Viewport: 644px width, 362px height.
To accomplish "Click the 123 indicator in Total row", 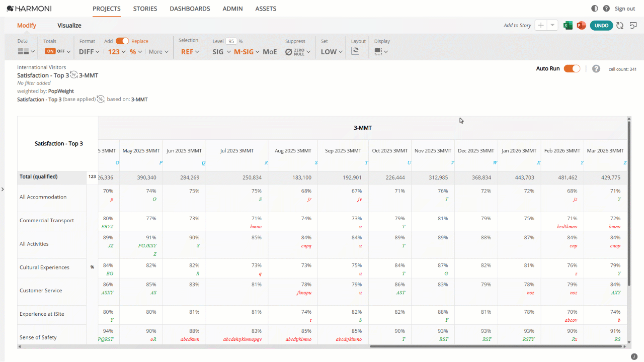I will (92, 177).
